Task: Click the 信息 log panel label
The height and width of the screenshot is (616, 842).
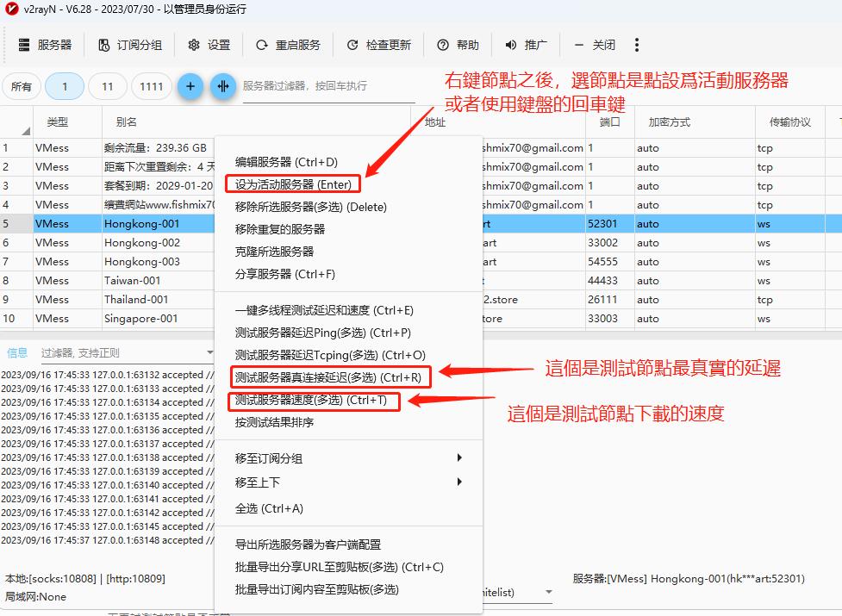Action: pos(17,352)
